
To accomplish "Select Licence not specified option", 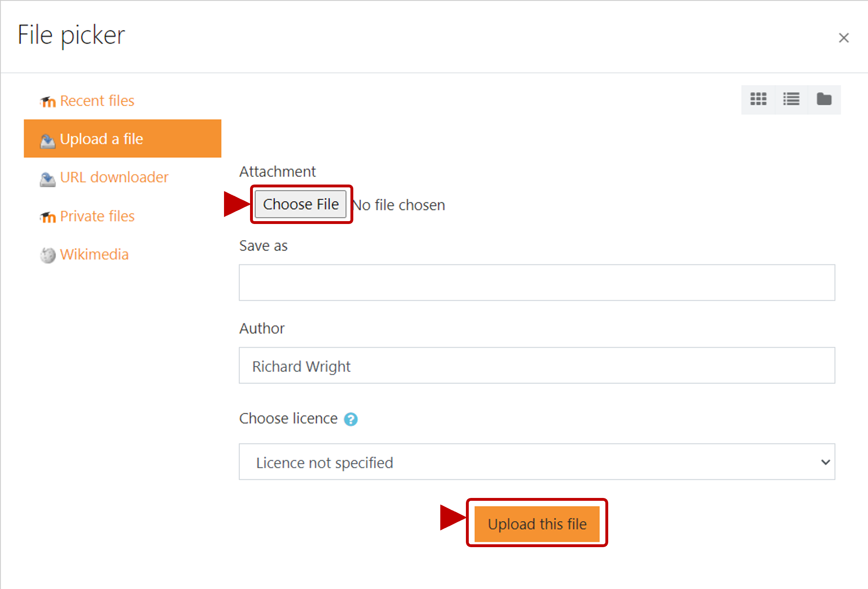I will pyautogui.click(x=324, y=462).
